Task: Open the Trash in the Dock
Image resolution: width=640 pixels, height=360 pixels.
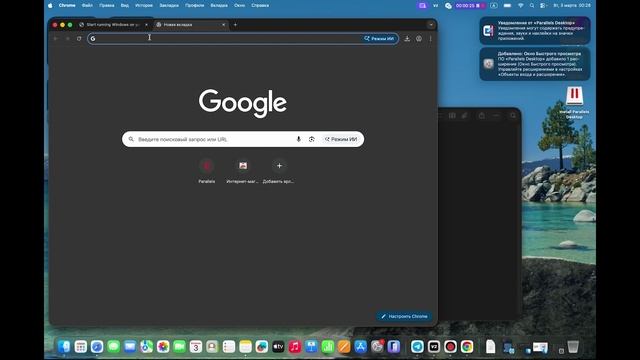Action: point(573,347)
